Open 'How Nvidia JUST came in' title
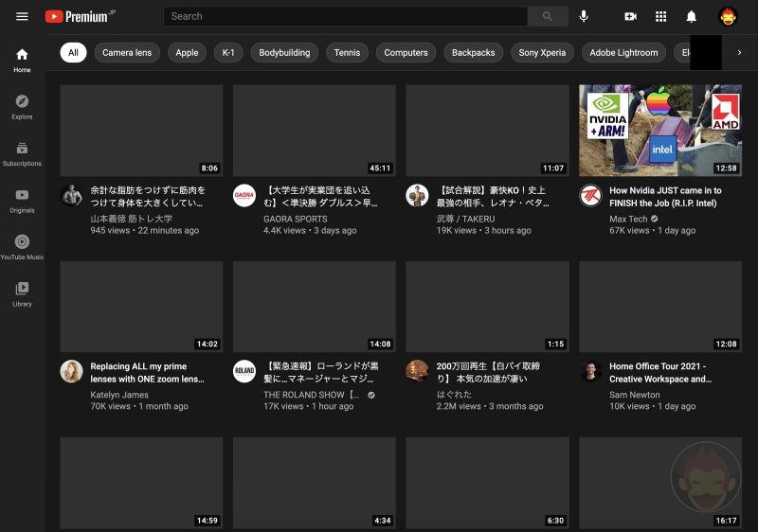This screenshot has width=758, height=532. 665,197
